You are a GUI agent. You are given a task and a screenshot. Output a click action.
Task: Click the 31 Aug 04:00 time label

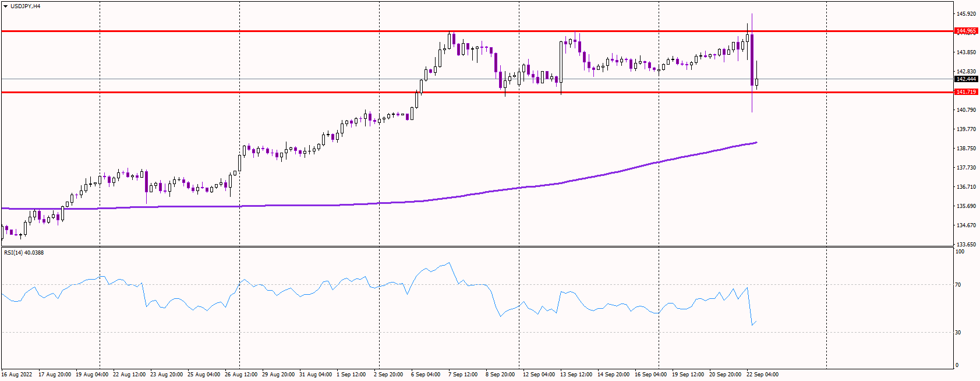(316, 375)
